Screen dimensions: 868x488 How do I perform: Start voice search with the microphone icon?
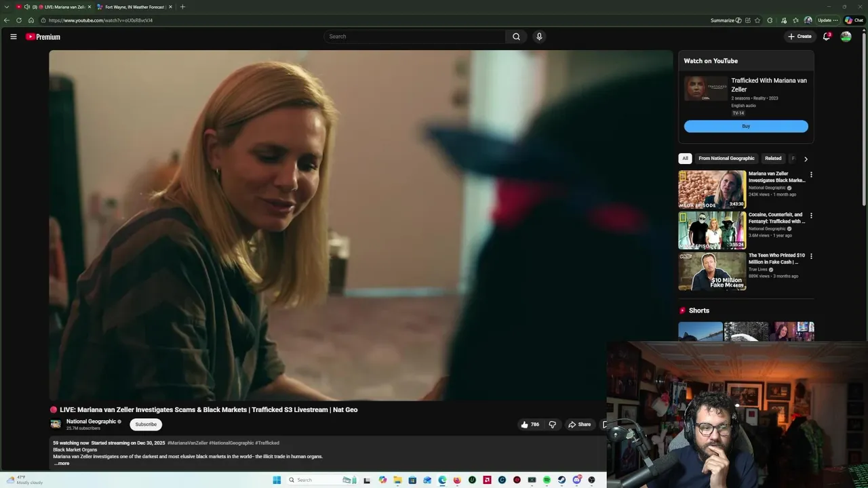[x=539, y=37]
